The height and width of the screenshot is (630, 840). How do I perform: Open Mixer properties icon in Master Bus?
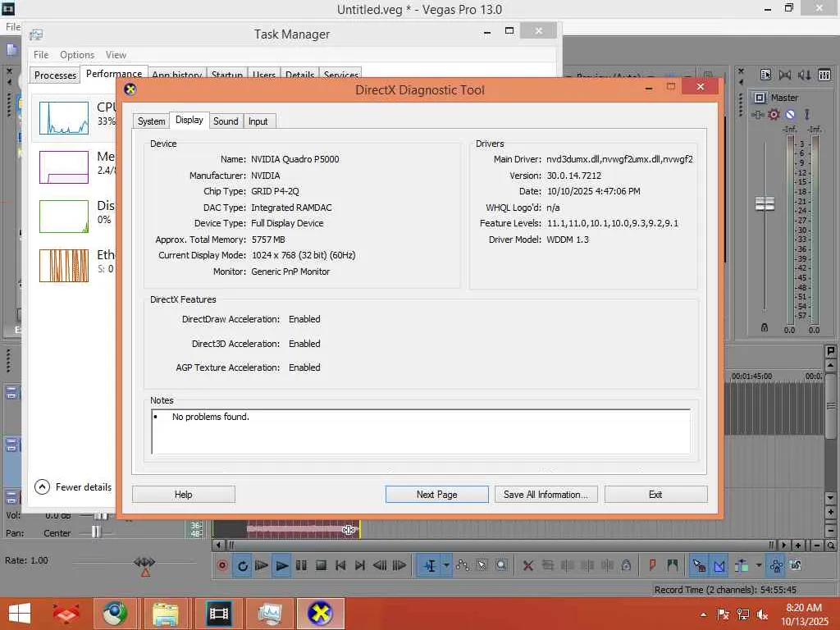pos(765,75)
